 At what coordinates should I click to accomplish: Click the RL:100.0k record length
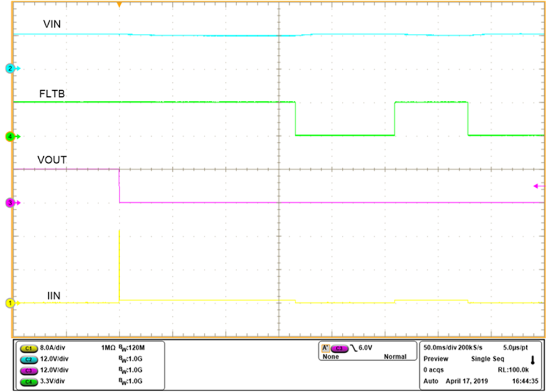[x=513, y=370]
